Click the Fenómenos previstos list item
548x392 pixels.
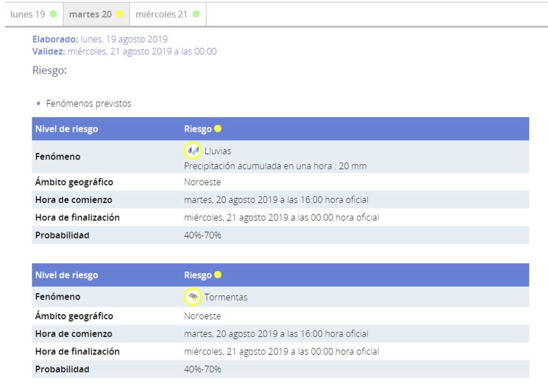89,103
